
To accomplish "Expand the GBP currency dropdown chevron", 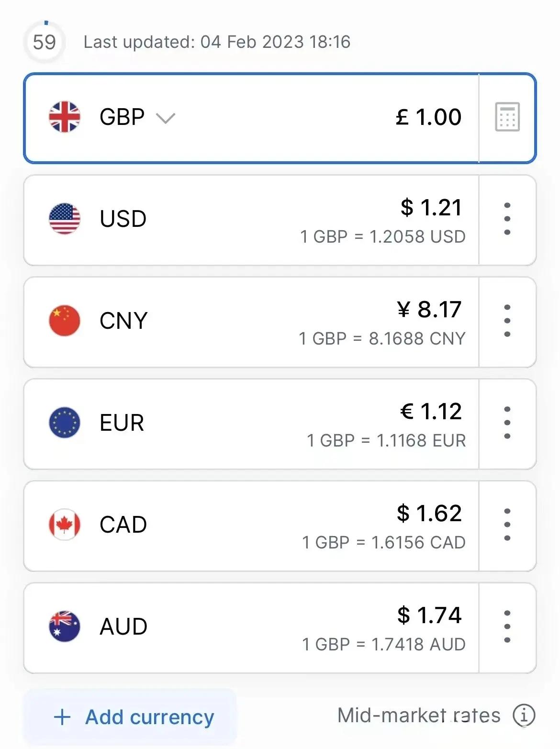I will (166, 118).
